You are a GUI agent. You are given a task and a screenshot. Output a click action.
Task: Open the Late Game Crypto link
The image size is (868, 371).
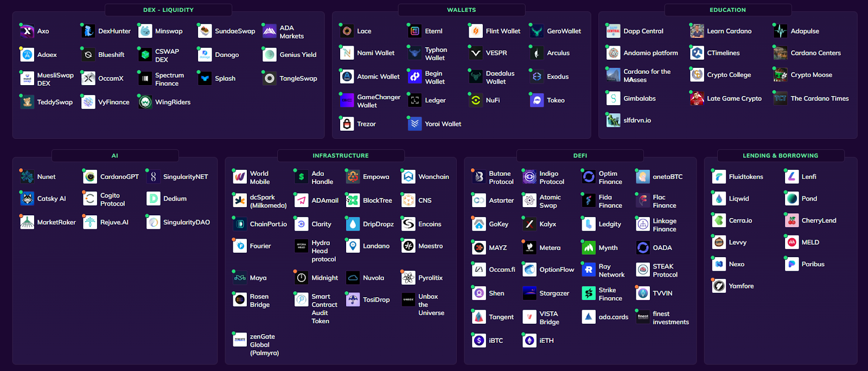(734, 99)
